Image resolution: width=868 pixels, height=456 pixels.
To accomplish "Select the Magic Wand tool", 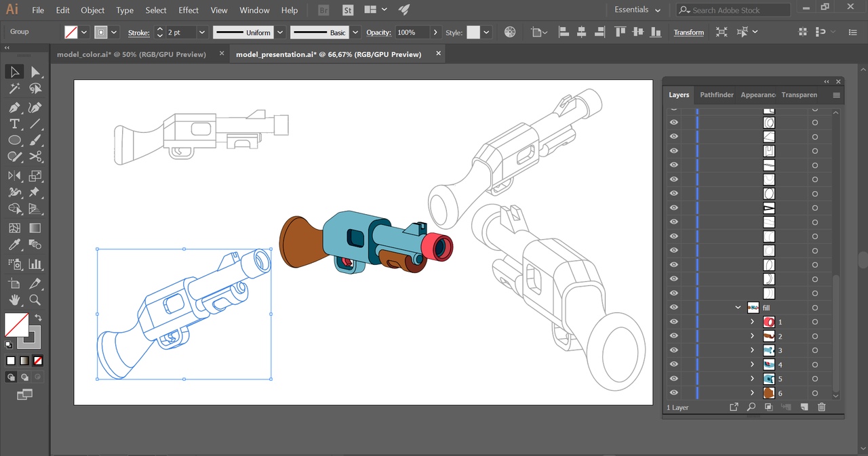I will (14, 89).
